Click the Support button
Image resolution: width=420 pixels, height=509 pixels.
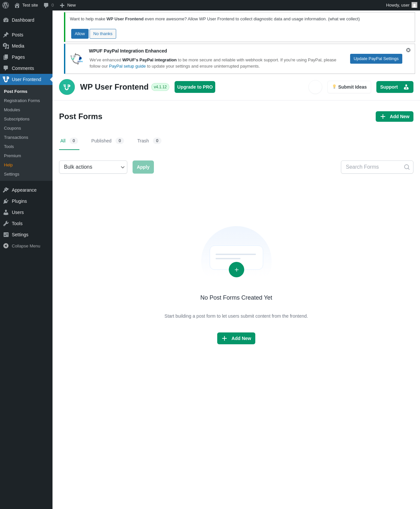395,87
